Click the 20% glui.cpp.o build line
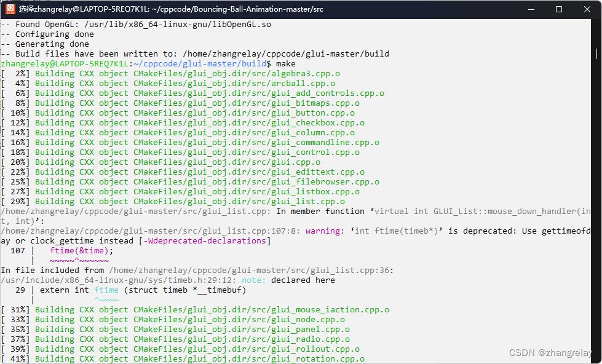This screenshot has height=364, width=602. [x=161, y=162]
